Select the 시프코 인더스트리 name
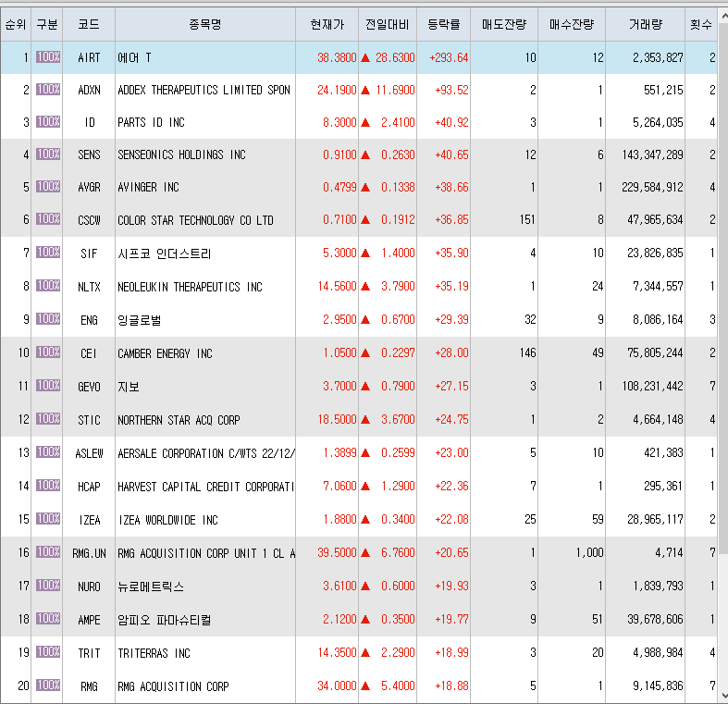Viewport: 728px width, 704px height. point(165,253)
